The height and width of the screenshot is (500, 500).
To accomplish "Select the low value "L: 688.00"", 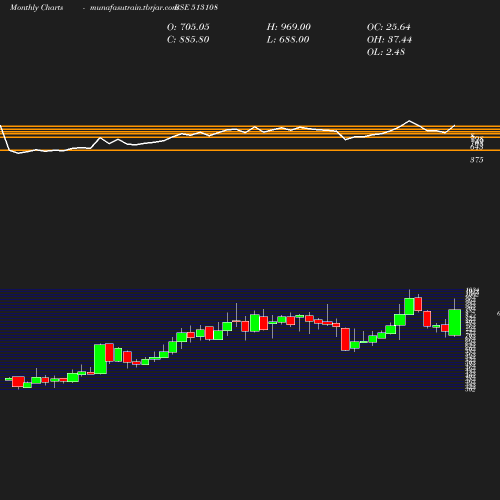I will (288, 40).
